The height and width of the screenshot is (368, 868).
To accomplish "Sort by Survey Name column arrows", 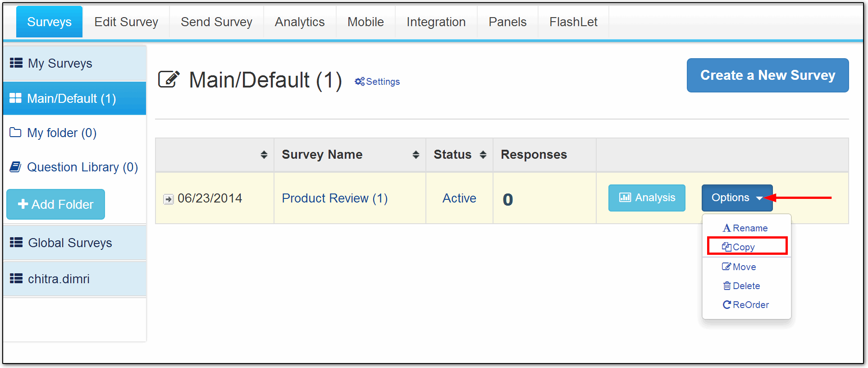I will 416,155.
